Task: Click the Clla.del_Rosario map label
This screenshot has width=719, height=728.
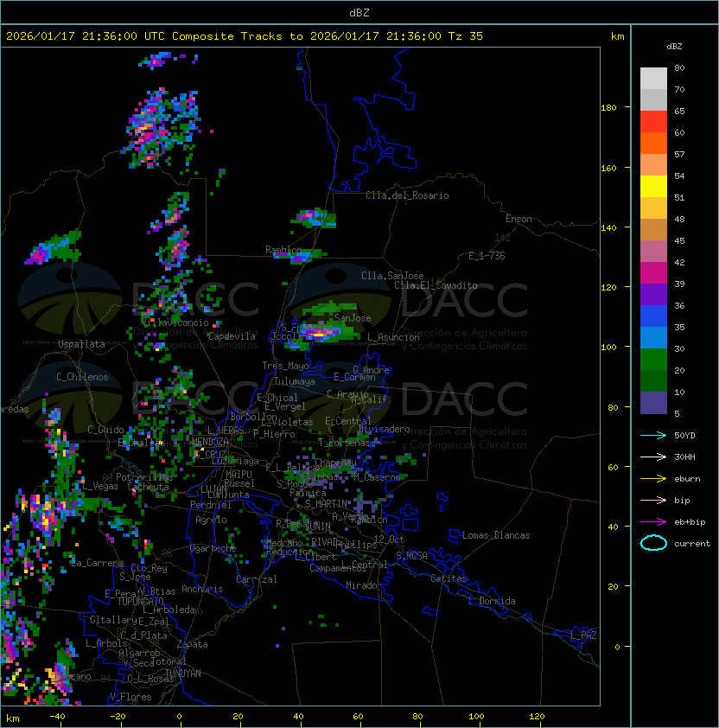Action: (x=407, y=195)
